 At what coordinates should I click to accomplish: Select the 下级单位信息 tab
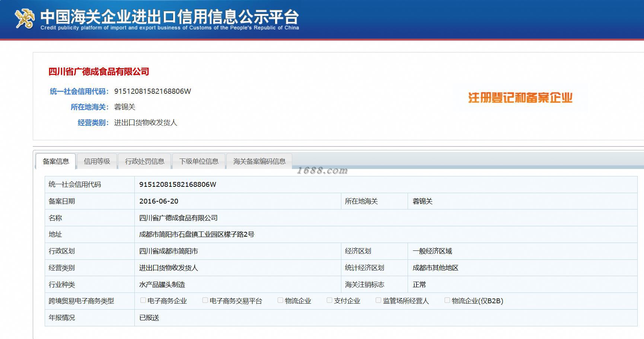(x=199, y=161)
